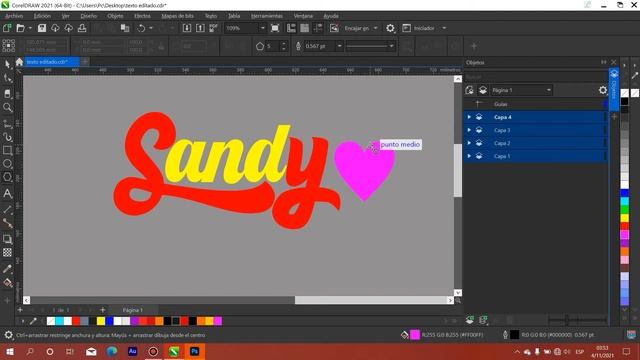Click the horizontal scrollbar thumb

[x=371, y=300]
